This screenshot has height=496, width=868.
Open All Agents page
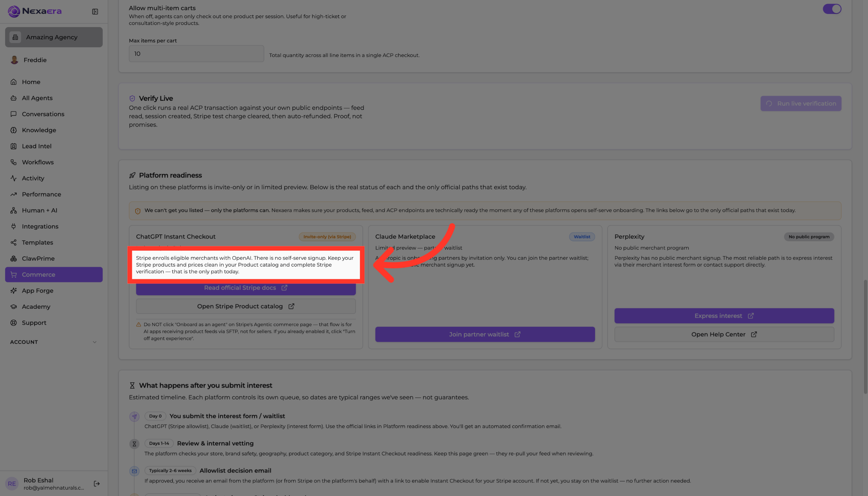[54, 98]
